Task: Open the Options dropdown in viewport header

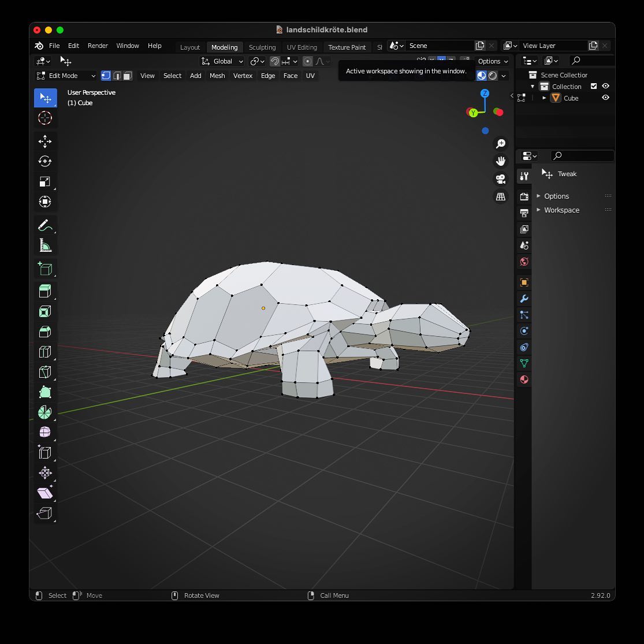Action: tap(493, 61)
